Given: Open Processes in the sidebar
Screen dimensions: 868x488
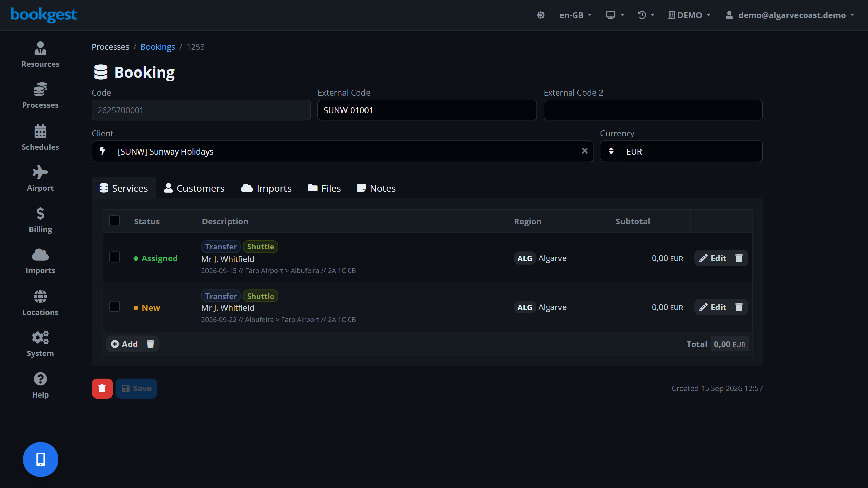Looking at the screenshot, I should click(40, 96).
